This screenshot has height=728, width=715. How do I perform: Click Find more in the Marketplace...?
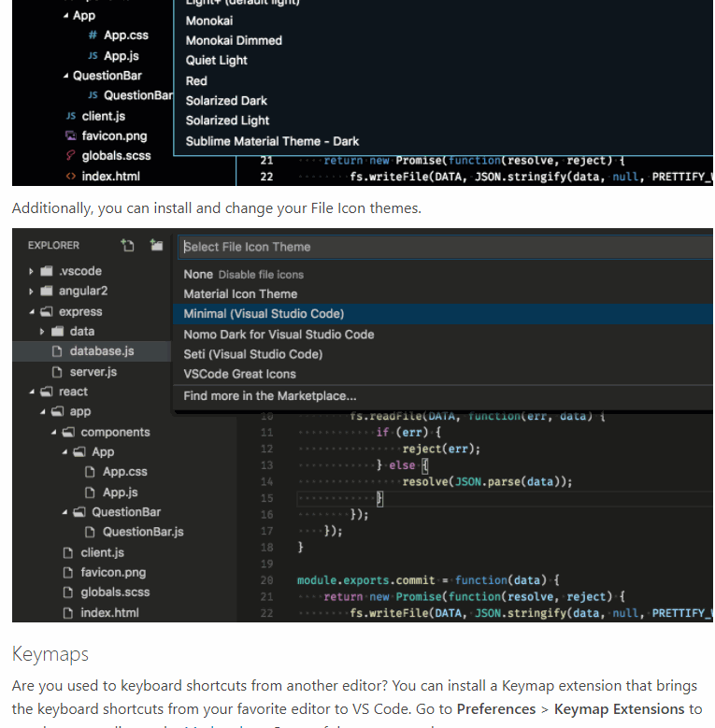[443, 396]
